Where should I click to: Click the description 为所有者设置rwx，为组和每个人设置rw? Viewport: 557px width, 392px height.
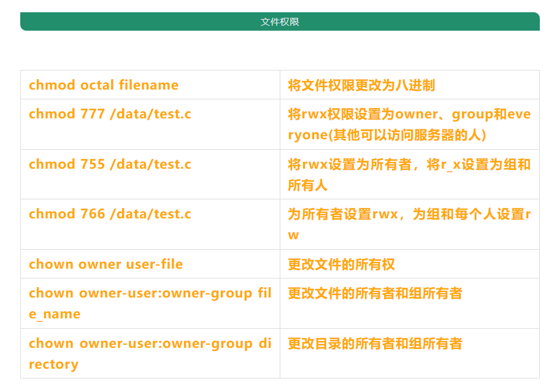click(409, 225)
